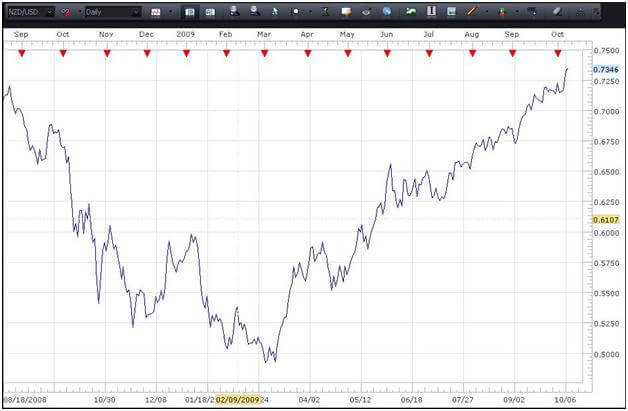Open the NZD/USD symbol dropdown
The width and height of the screenshot is (628, 411).
pos(49,12)
